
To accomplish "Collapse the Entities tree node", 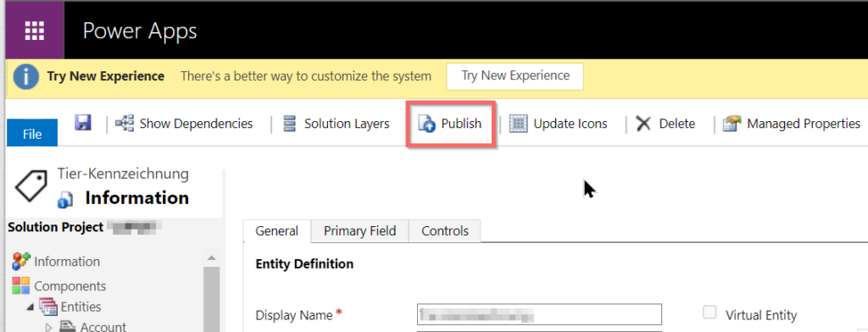I will tap(30, 307).
